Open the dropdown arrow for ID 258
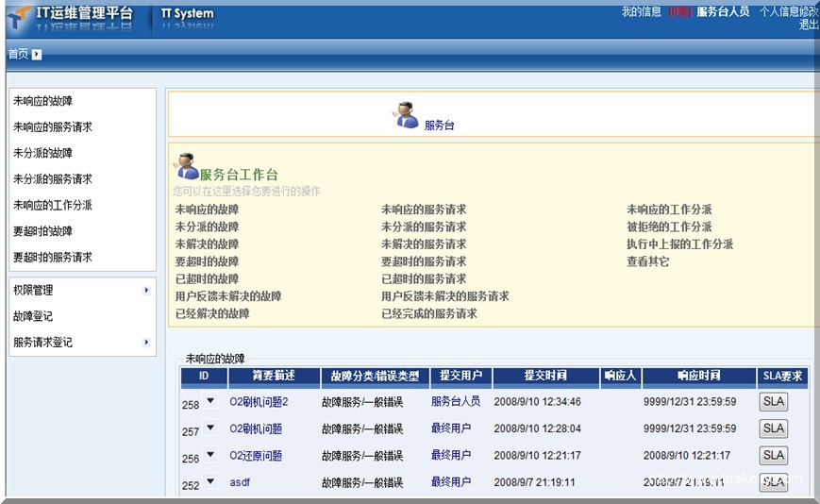 (x=209, y=401)
